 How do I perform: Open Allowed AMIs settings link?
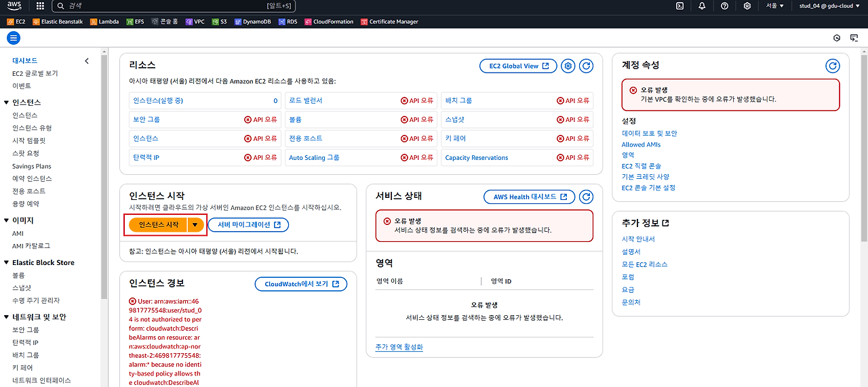coord(641,144)
